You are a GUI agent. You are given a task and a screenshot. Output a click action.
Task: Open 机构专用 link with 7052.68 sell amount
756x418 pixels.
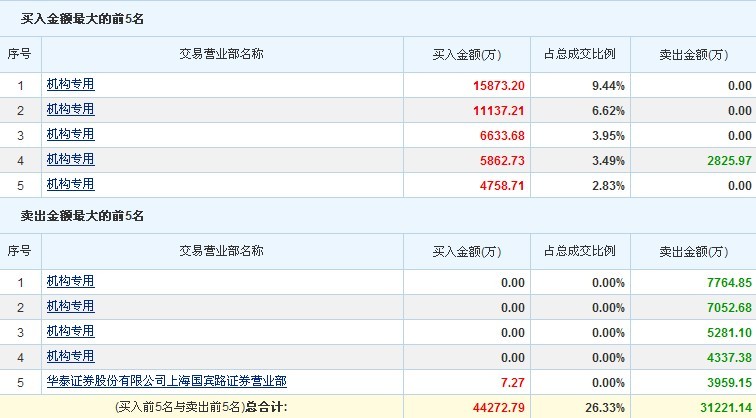pos(70,307)
